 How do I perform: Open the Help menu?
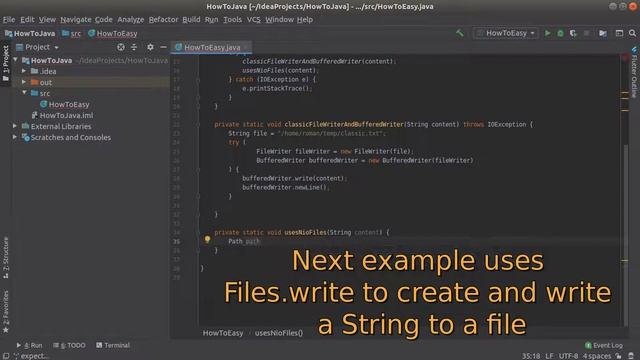pos(304,19)
